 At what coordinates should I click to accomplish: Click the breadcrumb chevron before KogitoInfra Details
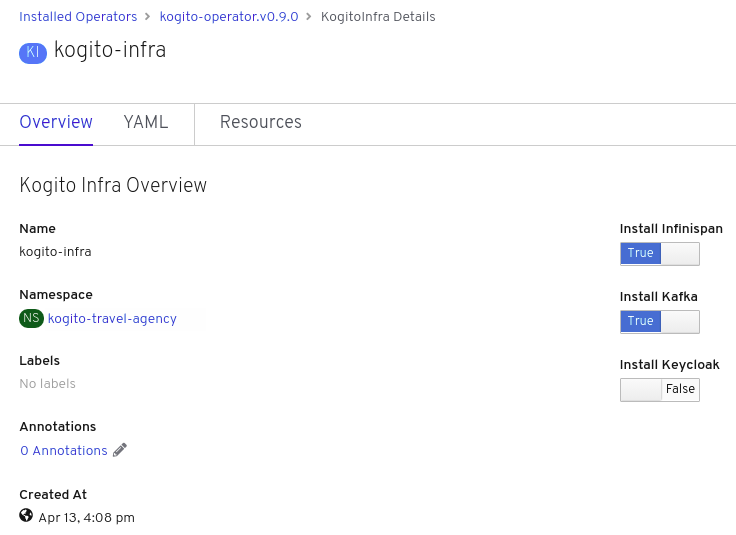tap(309, 17)
